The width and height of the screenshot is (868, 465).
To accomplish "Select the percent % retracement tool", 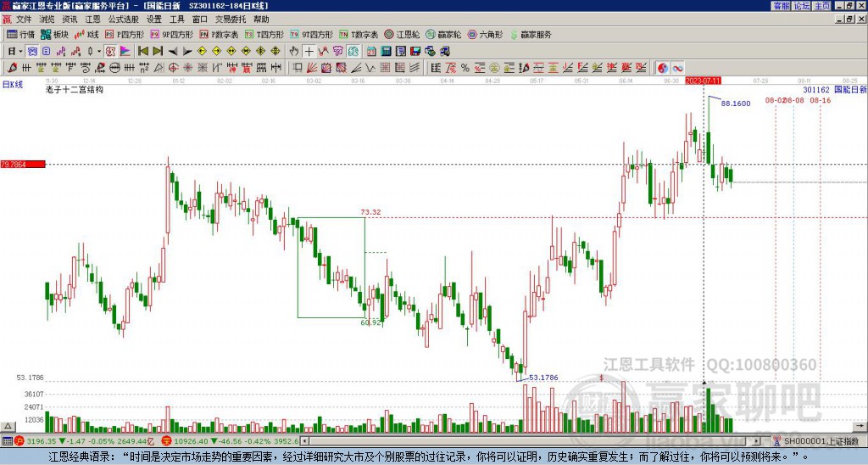I will tap(465, 68).
